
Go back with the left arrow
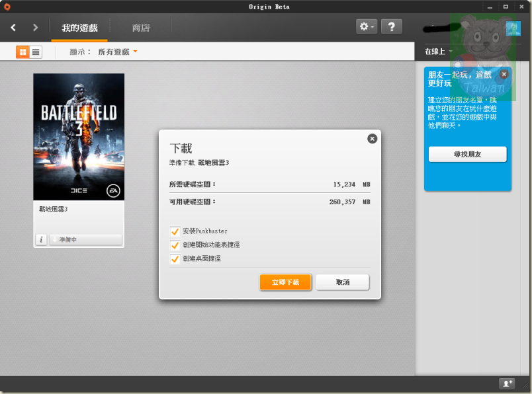[x=13, y=28]
